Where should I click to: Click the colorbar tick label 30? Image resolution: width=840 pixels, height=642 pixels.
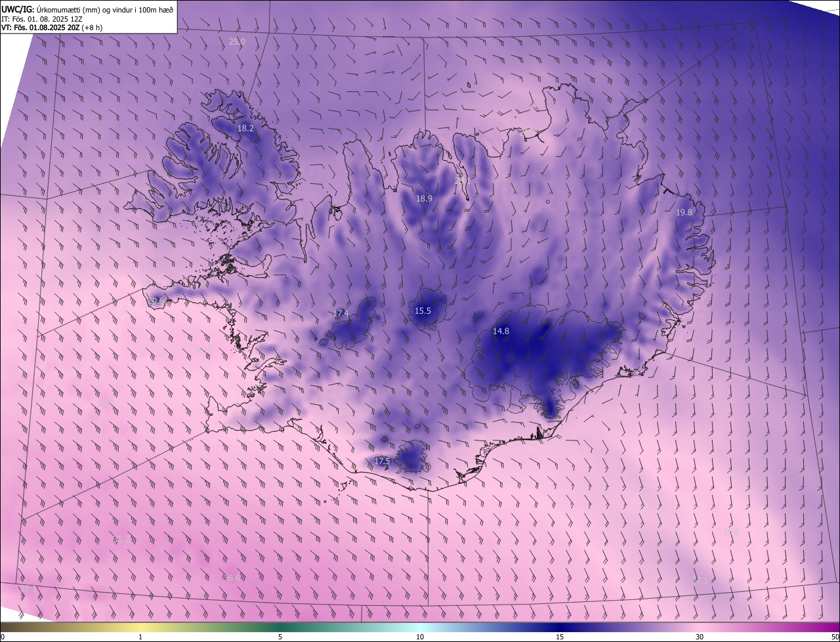pos(700,637)
